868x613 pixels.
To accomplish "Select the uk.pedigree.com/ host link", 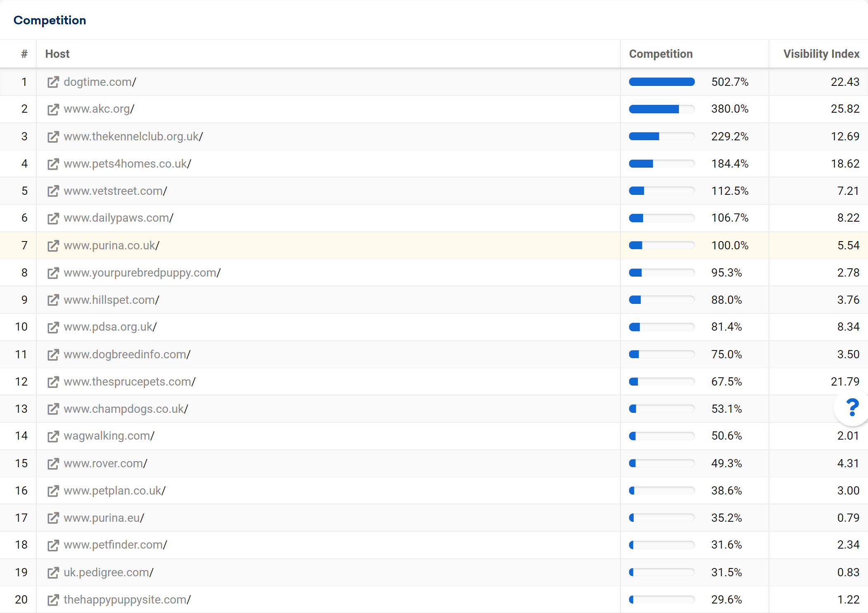I will click(108, 572).
